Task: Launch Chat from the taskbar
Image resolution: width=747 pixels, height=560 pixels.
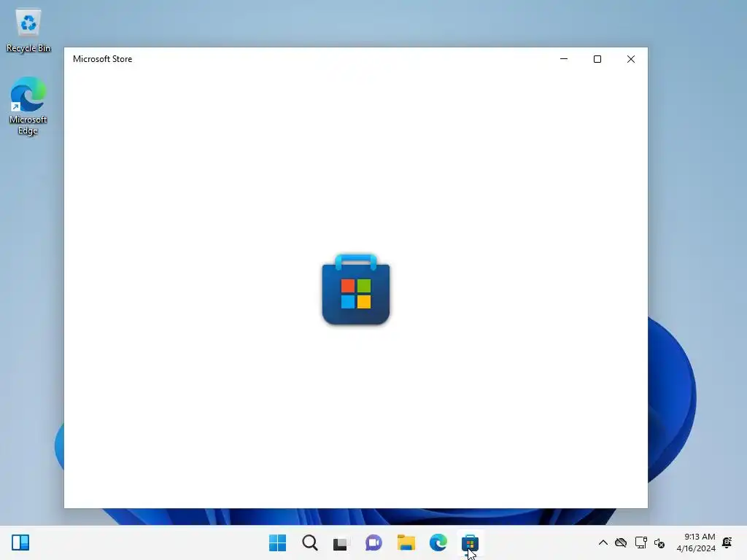Action: coord(373,542)
